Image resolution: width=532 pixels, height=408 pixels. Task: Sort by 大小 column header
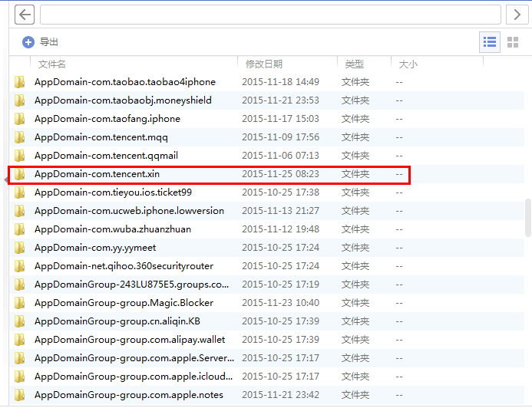[408, 64]
